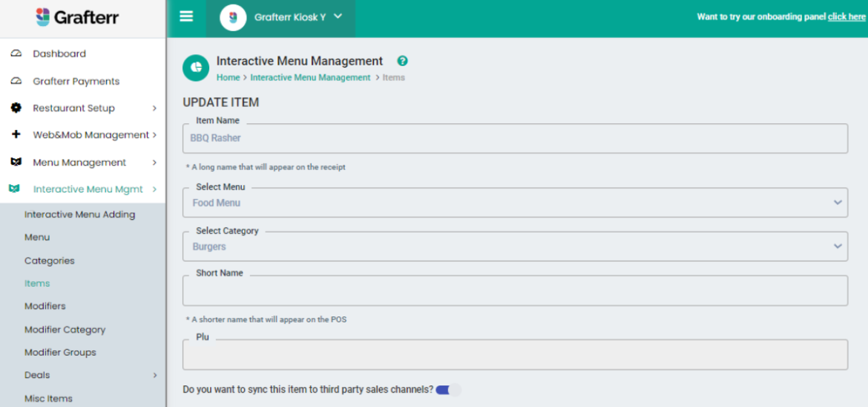This screenshot has width=868, height=407.
Task: Open the Select Category dropdown showing Burgers
Action: coord(515,246)
